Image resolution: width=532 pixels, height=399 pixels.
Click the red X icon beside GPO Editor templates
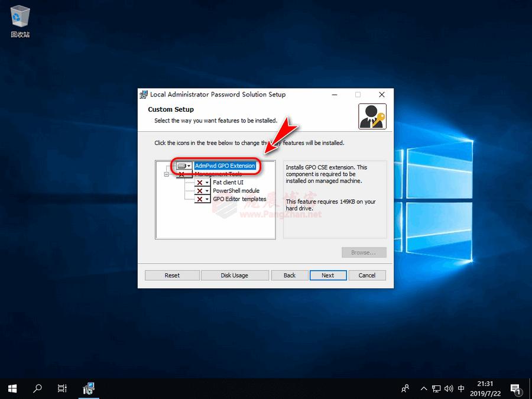point(200,198)
